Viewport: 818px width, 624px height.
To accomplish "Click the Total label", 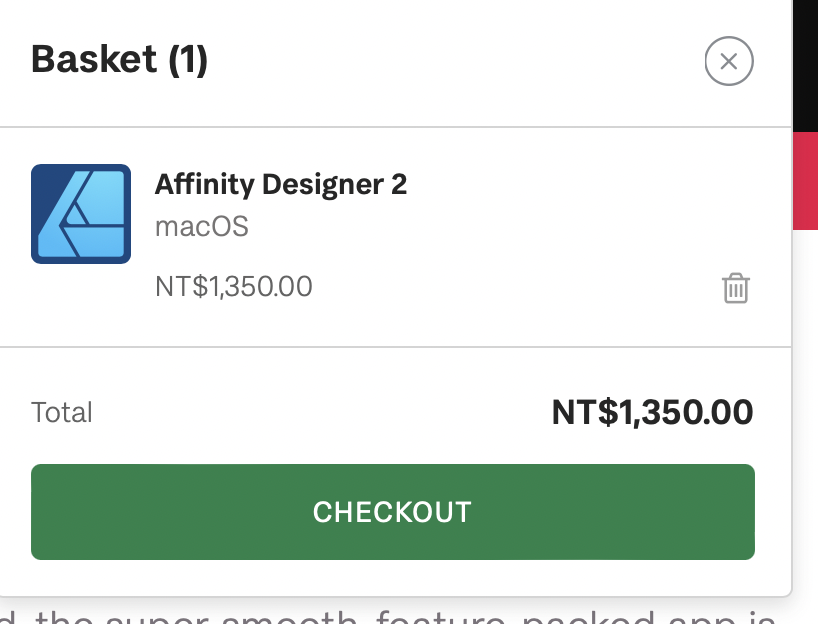I will click(62, 412).
